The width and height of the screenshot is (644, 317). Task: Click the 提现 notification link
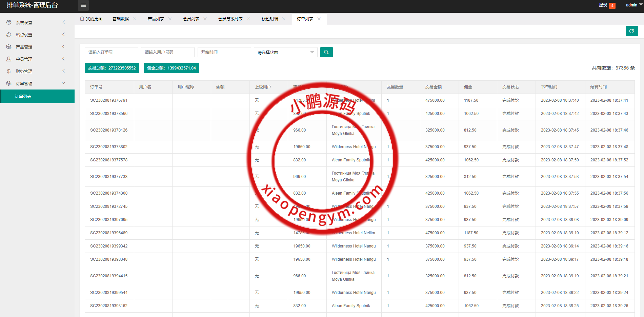click(603, 5)
